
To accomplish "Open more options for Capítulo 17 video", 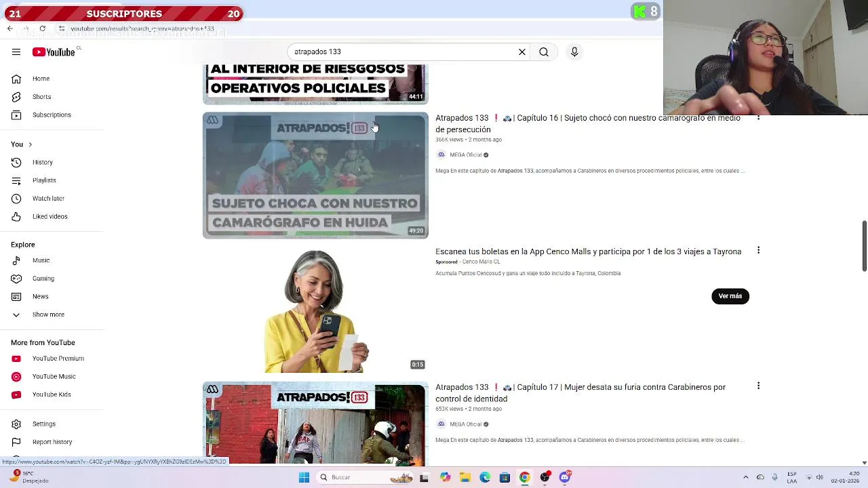I will point(758,386).
